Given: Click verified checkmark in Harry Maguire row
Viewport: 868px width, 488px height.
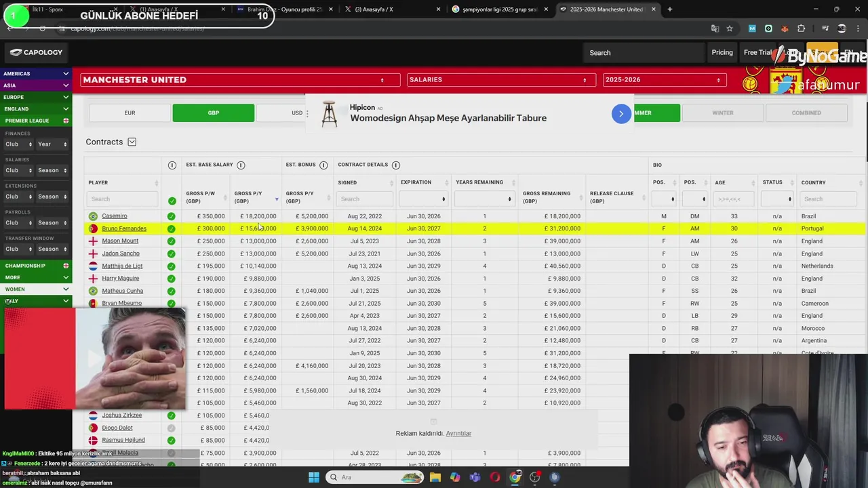Looking at the screenshot, I should (171, 279).
